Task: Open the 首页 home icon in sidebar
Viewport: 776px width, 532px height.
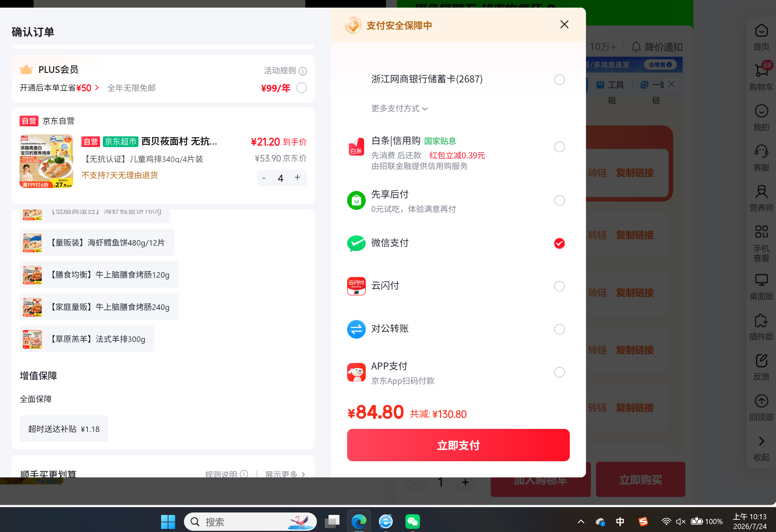Action: (x=761, y=31)
